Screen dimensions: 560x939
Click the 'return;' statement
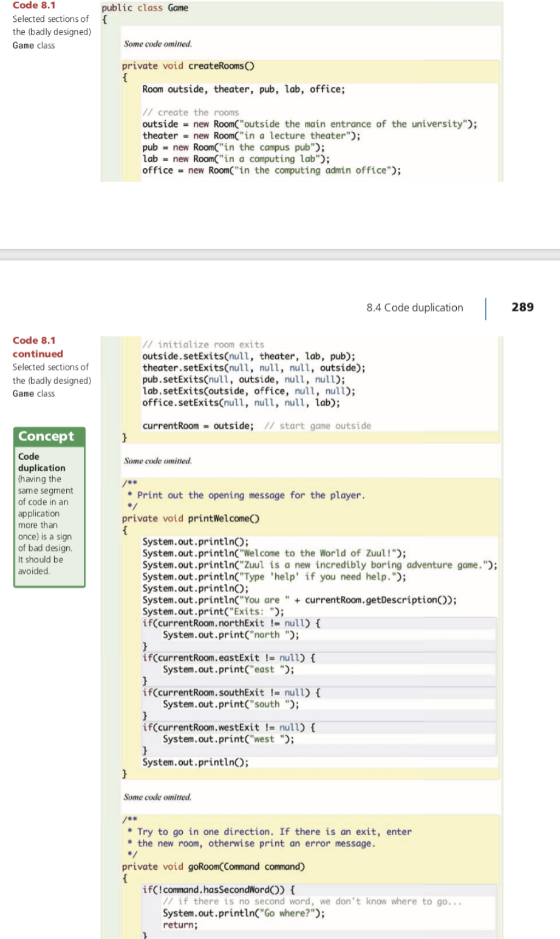point(180,924)
